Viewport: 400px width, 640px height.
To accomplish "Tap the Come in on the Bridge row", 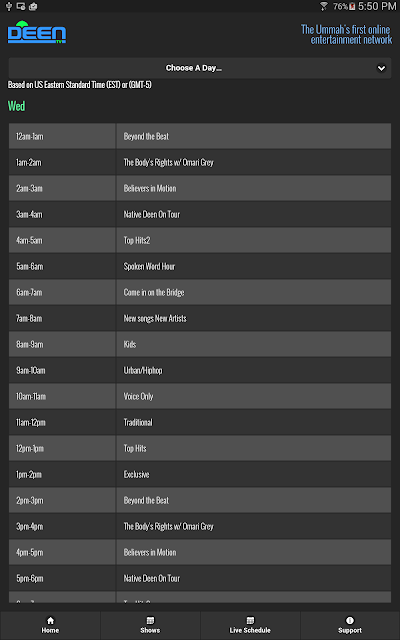I will point(200,293).
